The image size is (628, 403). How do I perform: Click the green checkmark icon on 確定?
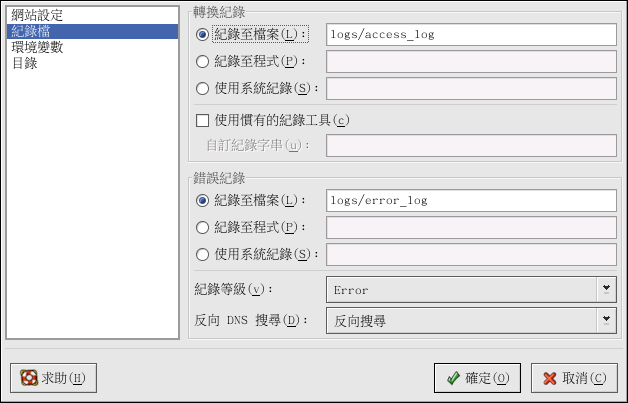click(x=453, y=378)
